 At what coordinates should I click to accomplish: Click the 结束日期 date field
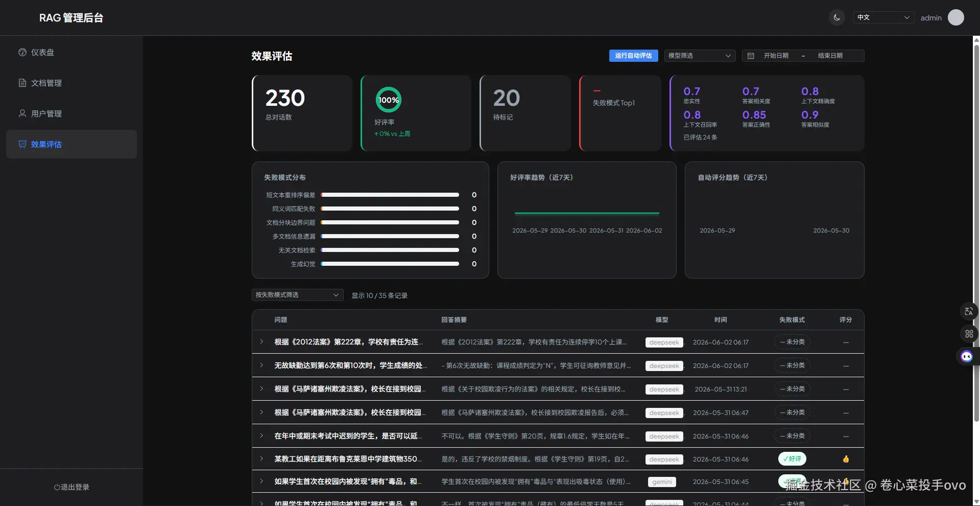[830, 56]
